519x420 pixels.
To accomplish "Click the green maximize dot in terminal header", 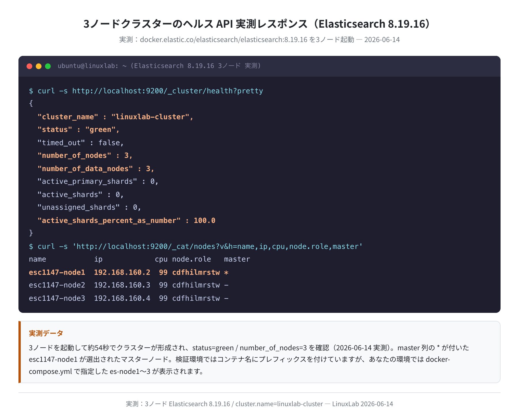I will pos(48,66).
